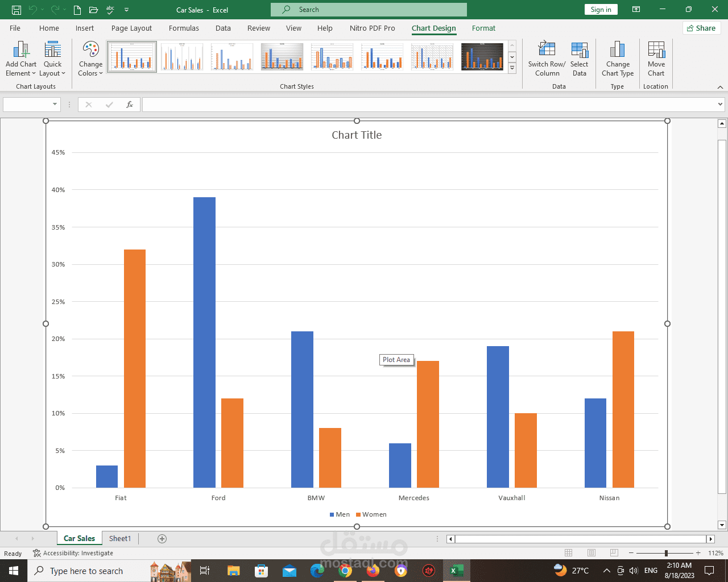Click the Accessibility: Investigate status item
The image size is (728, 582).
pos(73,553)
